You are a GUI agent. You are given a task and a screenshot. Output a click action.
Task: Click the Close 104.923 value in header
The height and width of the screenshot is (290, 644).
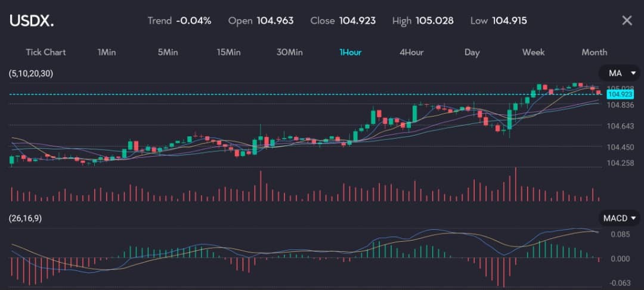(x=357, y=21)
